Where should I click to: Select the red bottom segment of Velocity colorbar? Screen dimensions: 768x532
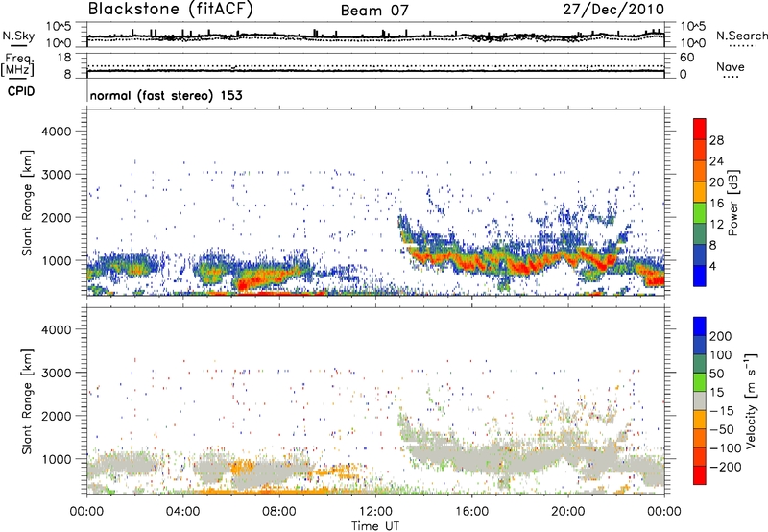700,475
